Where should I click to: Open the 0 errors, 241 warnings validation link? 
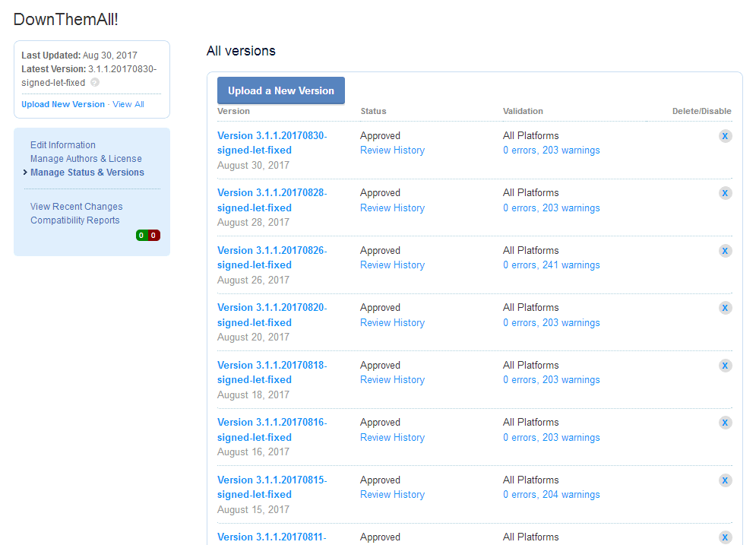click(552, 265)
